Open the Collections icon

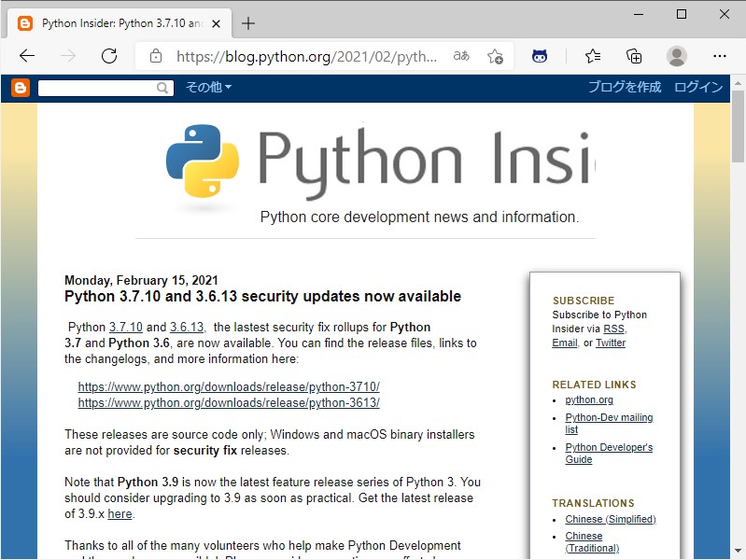pyautogui.click(x=634, y=56)
